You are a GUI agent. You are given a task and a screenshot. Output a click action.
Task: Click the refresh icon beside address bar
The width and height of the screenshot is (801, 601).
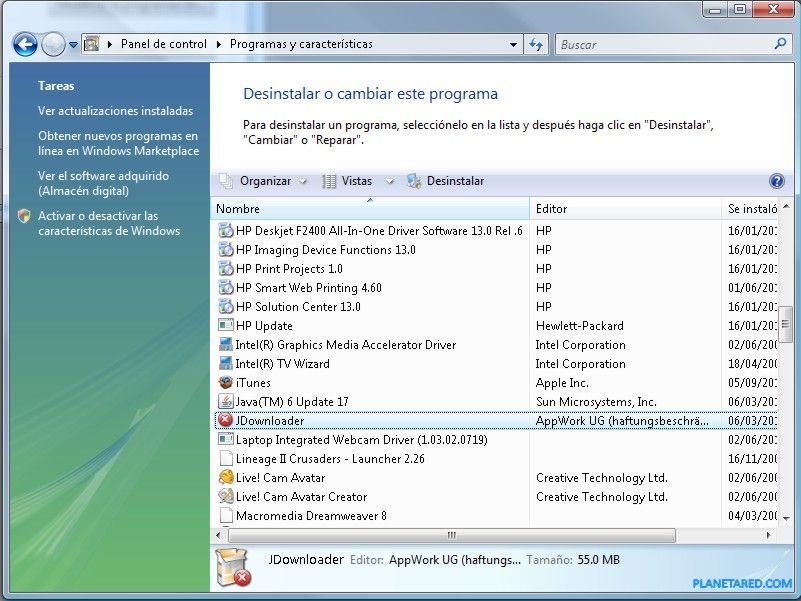pyautogui.click(x=536, y=45)
